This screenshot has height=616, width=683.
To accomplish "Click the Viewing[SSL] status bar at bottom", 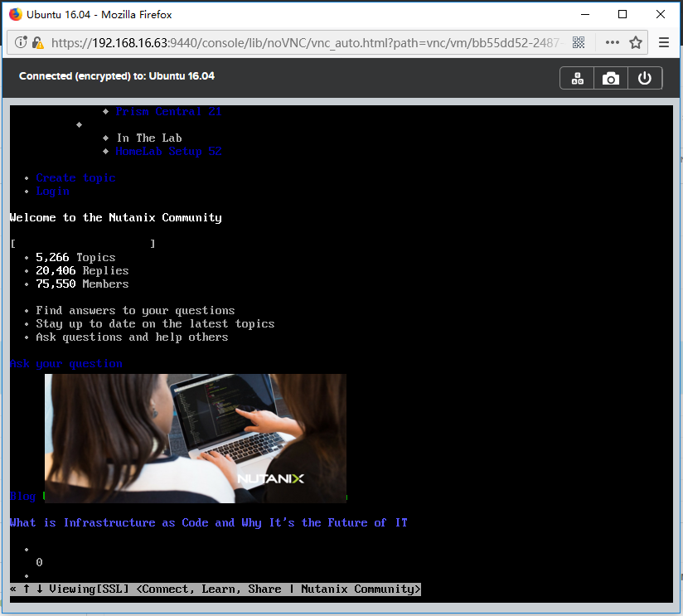I will 216,589.
